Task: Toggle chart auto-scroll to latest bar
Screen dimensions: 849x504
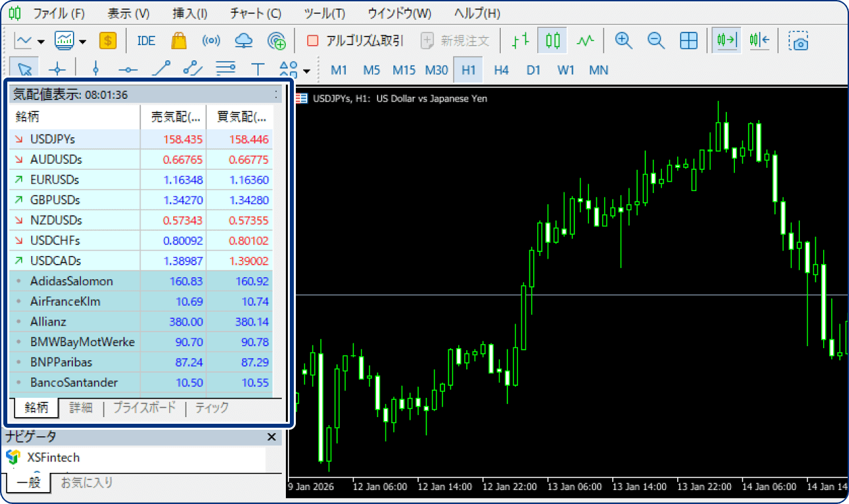Action: click(726, 40)
